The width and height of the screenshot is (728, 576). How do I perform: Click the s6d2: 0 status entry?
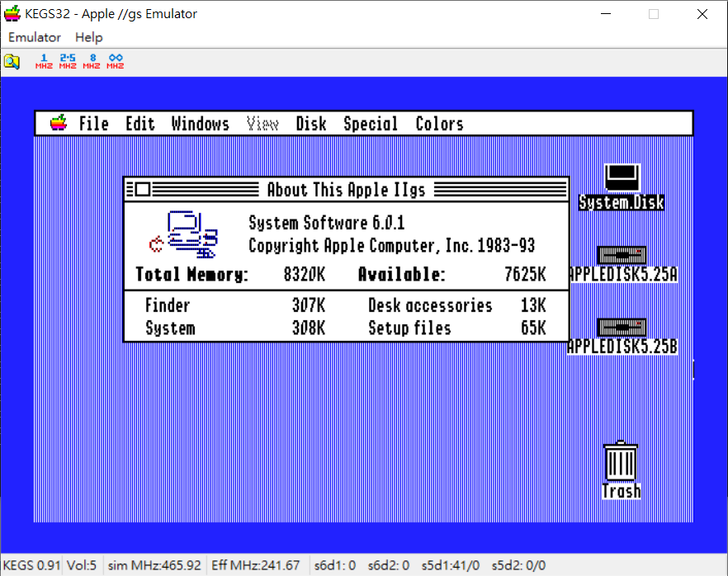coord(389,565)
